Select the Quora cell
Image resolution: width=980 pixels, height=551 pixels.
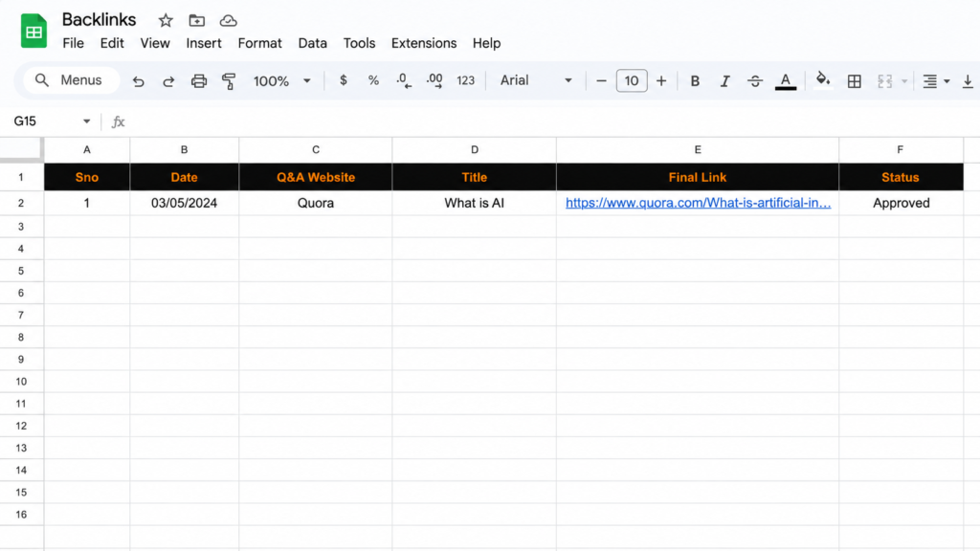click(316, 203)
